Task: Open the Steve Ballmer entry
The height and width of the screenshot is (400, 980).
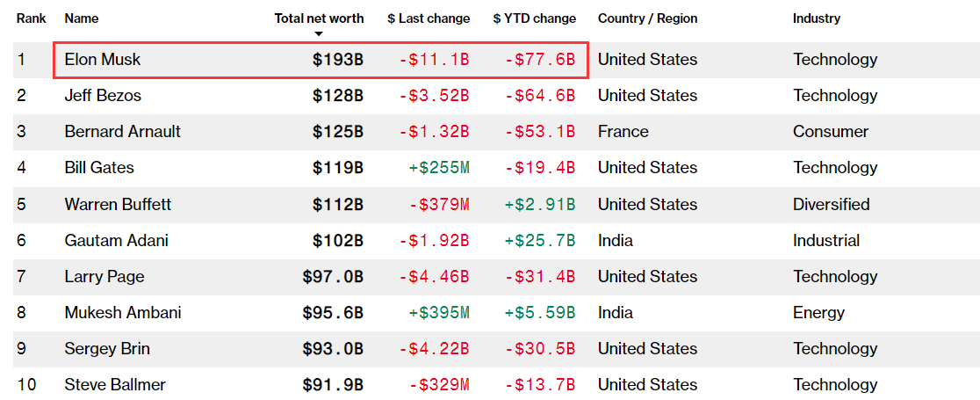Action: pos(115,385)
